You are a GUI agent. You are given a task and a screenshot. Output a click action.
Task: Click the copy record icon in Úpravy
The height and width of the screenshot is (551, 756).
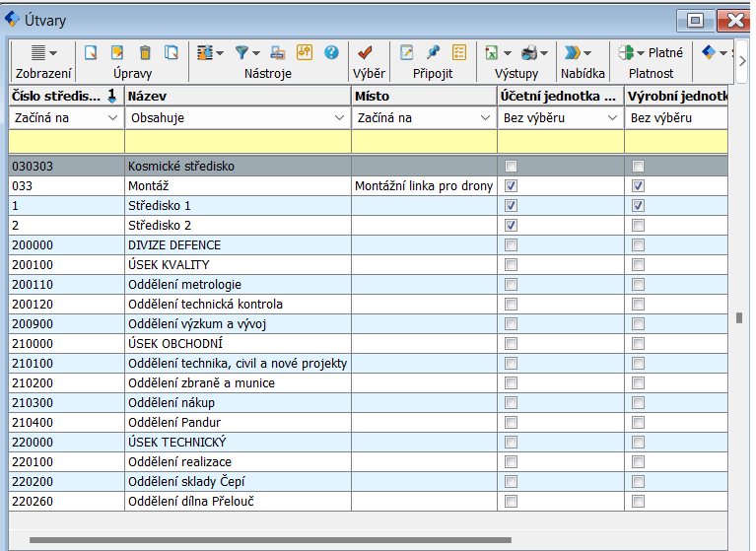[172, 53]
